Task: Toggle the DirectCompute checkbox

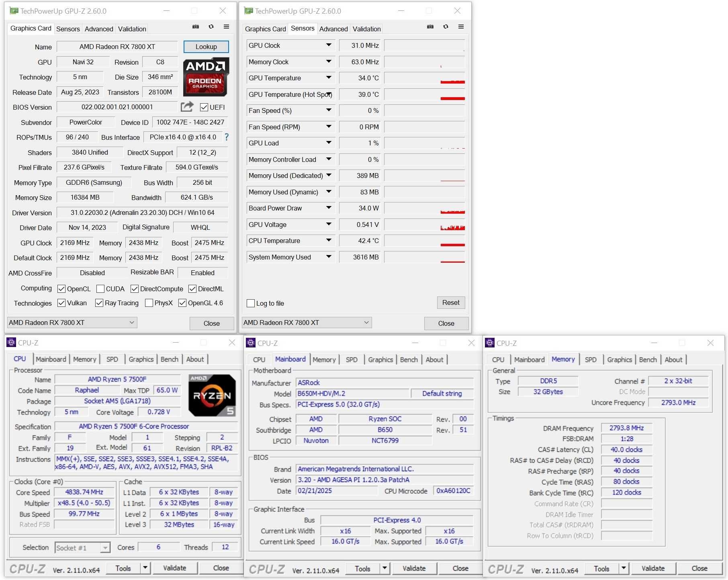Action: coord(135,289)
